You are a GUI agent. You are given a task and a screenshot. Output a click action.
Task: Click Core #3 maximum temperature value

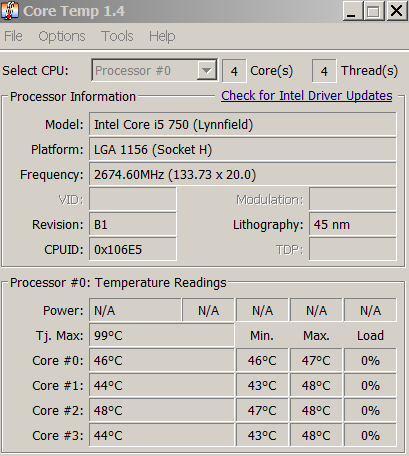[x=316, y=435]
